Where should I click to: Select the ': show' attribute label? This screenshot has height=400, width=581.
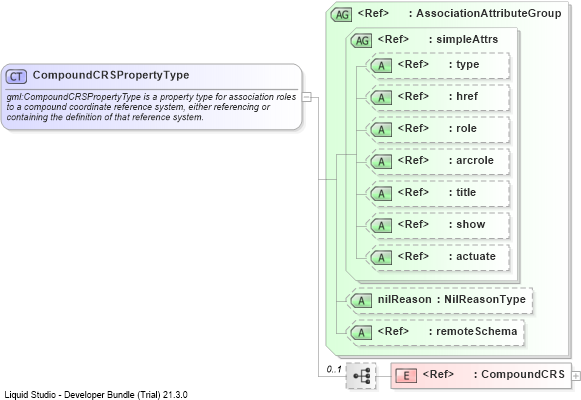click(x=467, y=224)
